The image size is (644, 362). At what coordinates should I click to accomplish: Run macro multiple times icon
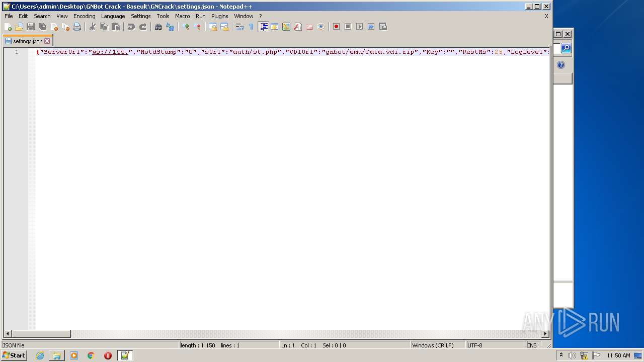371,27
